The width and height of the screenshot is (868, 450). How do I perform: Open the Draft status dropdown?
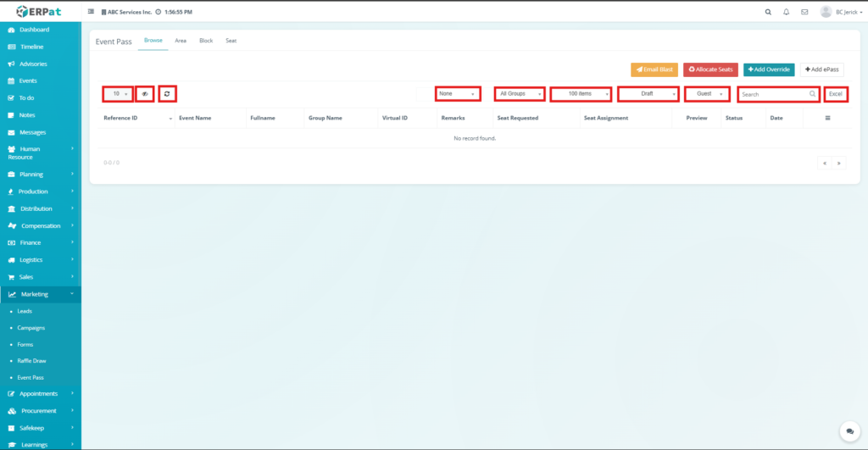coord(648,93)
